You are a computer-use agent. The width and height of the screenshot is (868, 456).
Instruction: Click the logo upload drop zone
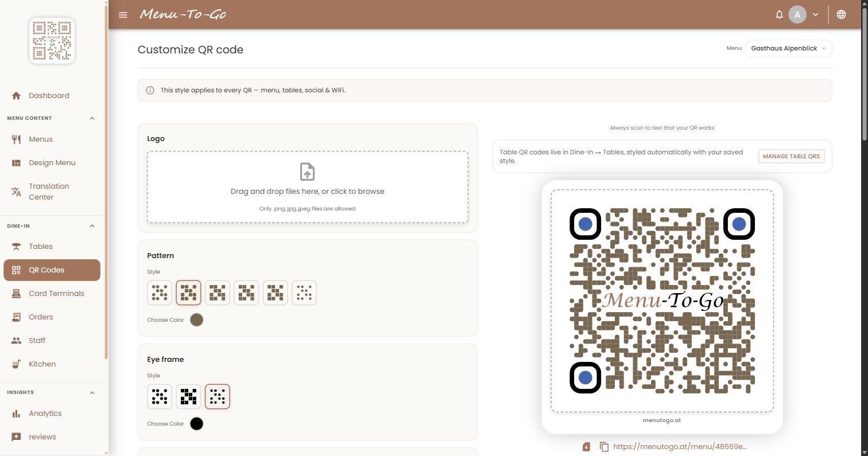click(x=308, y=187)
